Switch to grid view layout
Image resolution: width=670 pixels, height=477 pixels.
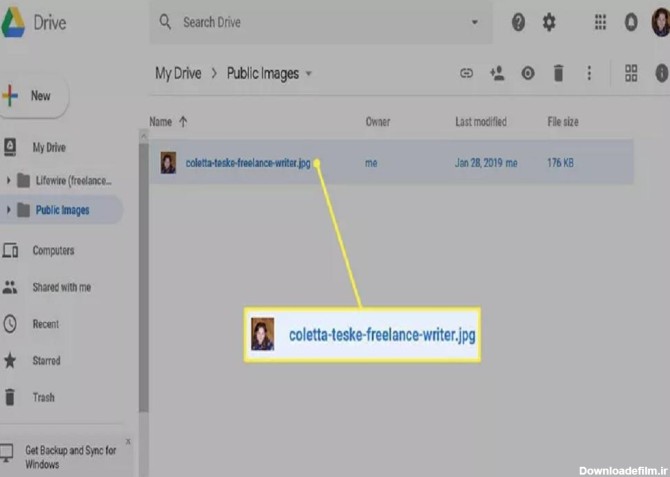[x=631, y=73]
